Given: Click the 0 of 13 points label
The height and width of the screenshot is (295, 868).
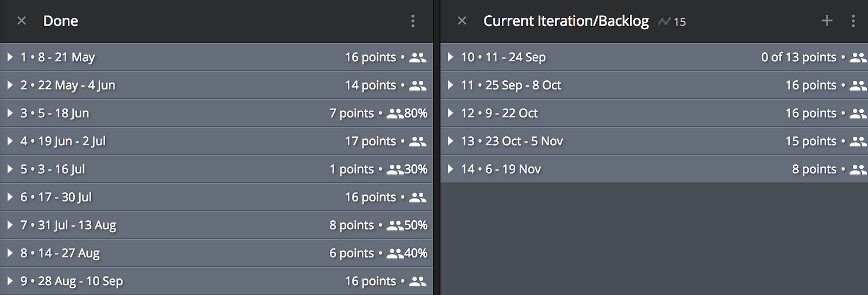Looking at the screenshot, I should [x=799, y=57].
